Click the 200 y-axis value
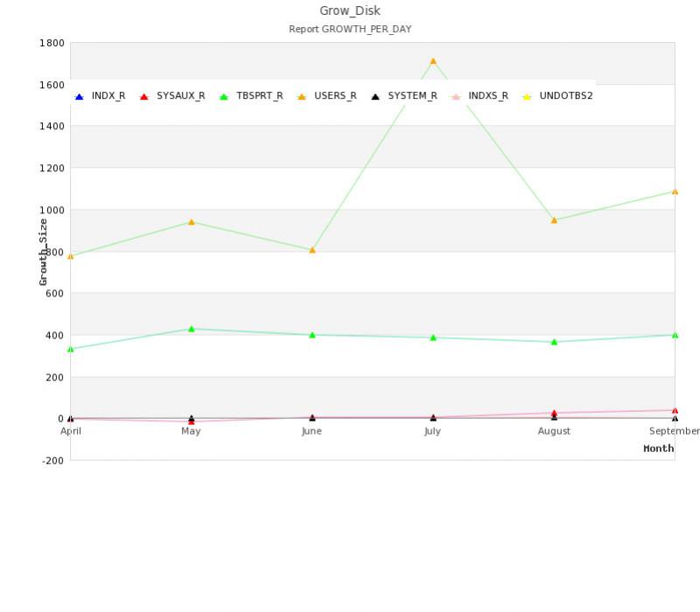700x612 pixels. pos(54,378)
